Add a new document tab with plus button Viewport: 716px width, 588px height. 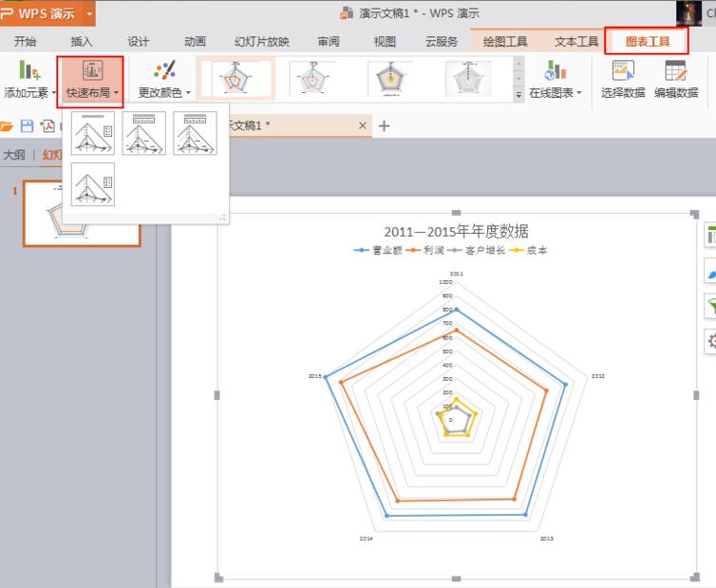pyautogui.click(x=384, y=125)
